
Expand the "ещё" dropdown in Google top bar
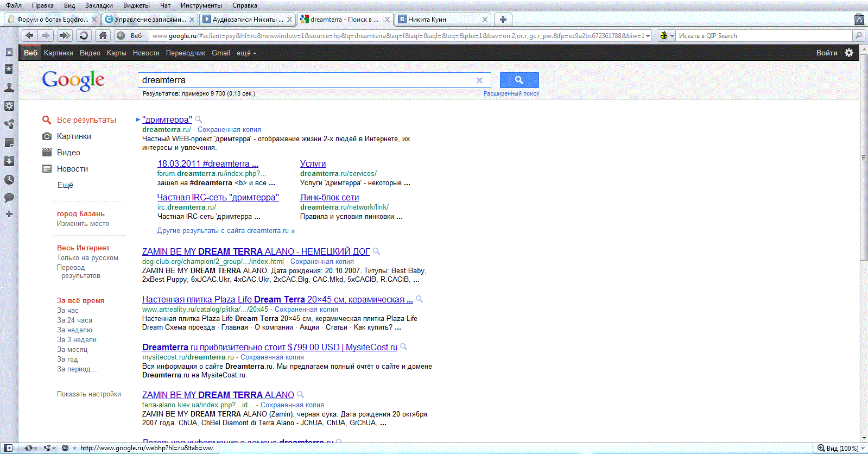(246, 53)
